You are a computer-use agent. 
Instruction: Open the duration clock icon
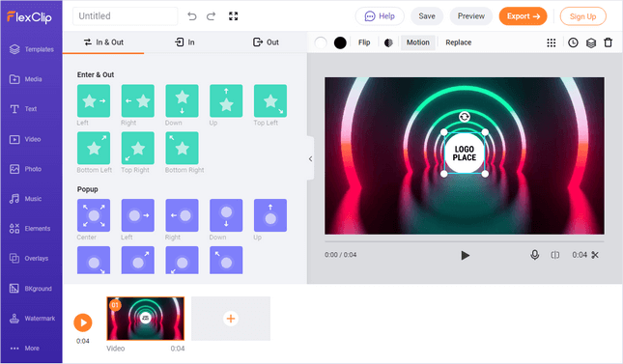click(573, 42)
